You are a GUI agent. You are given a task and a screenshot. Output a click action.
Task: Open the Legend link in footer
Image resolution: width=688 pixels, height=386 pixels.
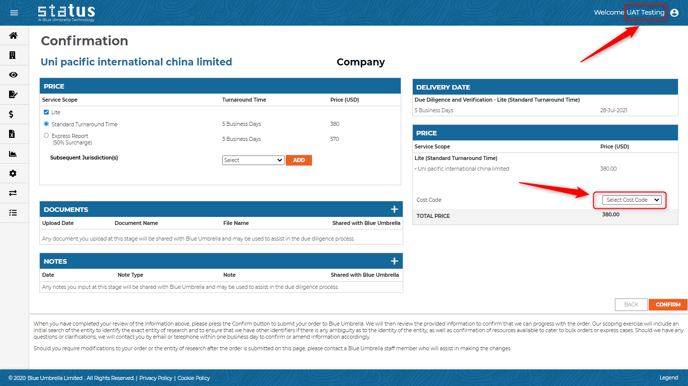(668, 378)
